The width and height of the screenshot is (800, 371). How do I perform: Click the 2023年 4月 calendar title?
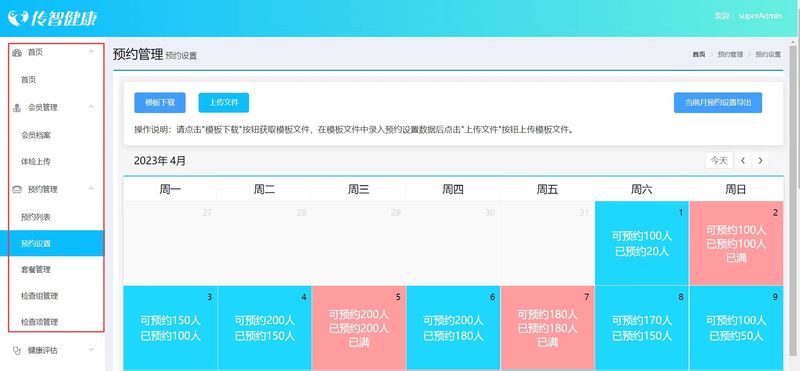click(160, 161)
